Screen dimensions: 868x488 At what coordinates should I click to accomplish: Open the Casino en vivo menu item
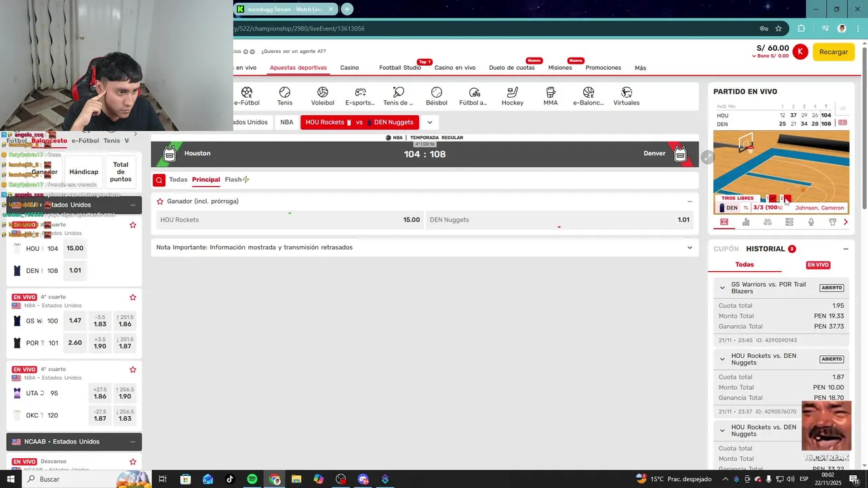point(455,68)
